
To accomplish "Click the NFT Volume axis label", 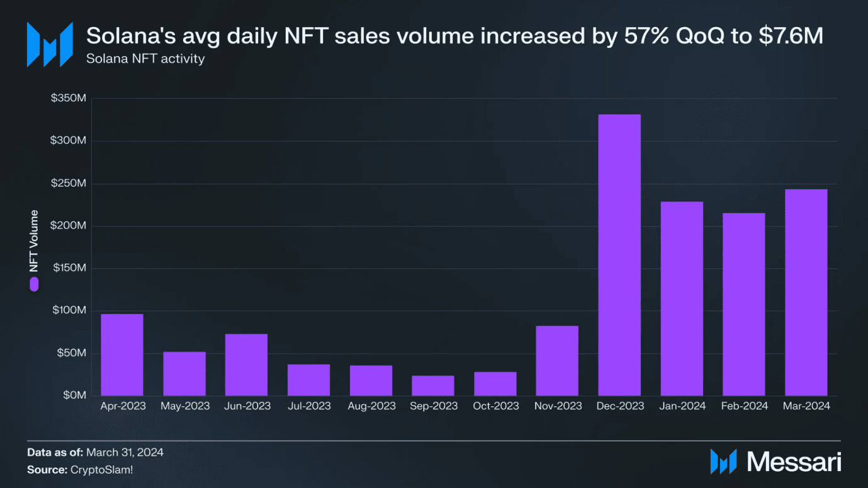I will [35, 241].
